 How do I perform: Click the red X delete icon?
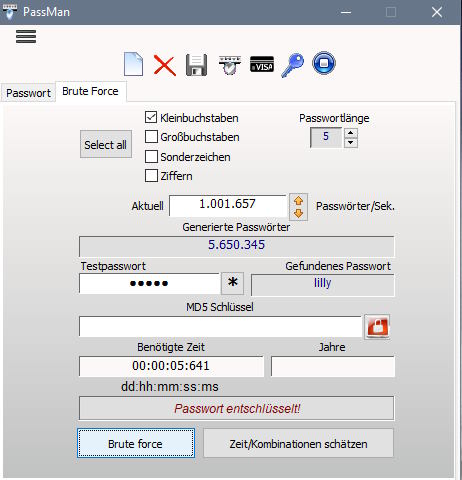[x=165, y=65]
